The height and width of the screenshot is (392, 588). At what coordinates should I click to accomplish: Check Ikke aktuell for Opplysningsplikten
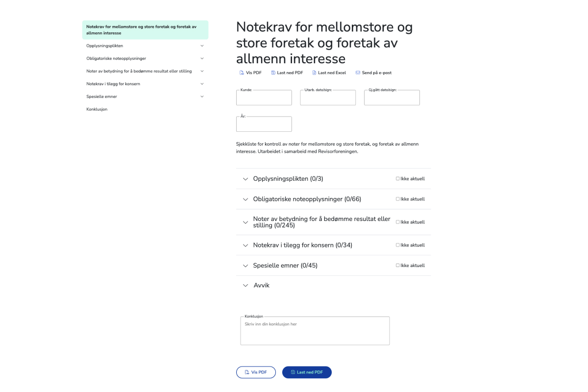pos(398,178)
